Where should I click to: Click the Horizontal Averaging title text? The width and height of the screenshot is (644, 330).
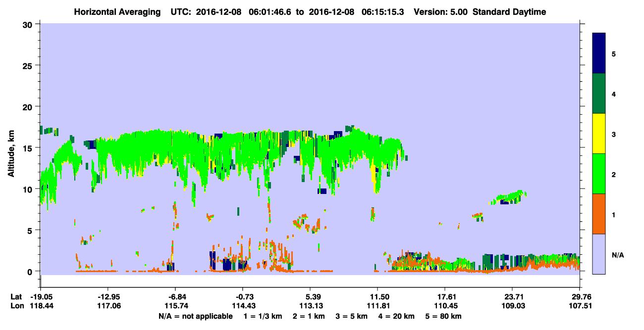point(116,12)
